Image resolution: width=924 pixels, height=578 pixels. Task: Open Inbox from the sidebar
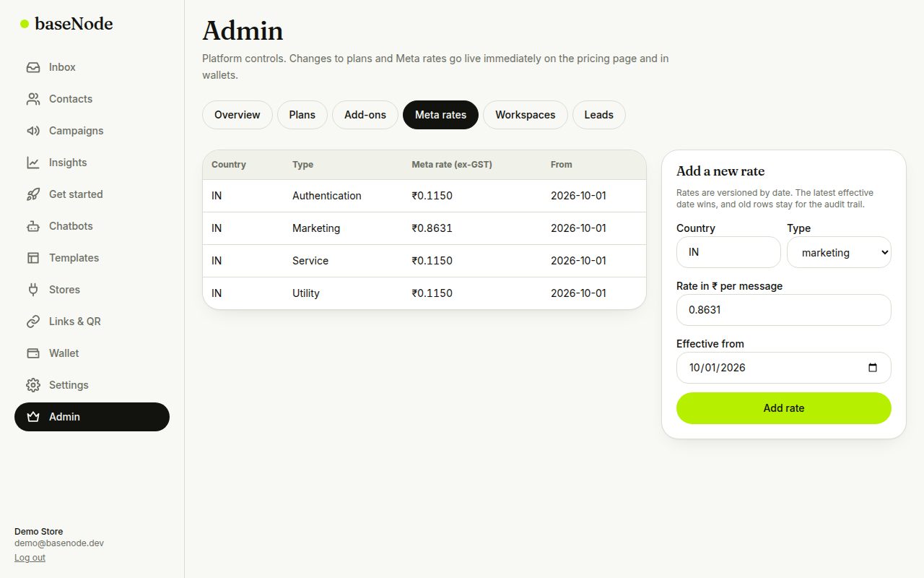point(92,67)
